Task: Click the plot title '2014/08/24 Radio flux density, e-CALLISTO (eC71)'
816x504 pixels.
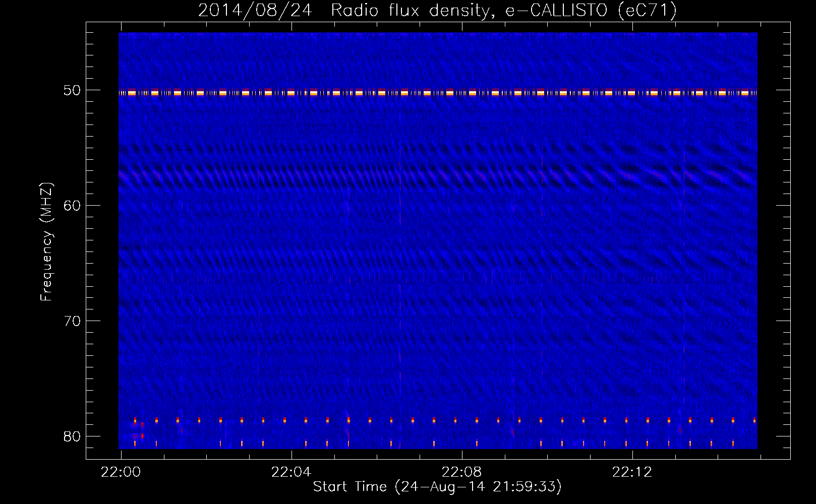Action: tap(437, 10)
